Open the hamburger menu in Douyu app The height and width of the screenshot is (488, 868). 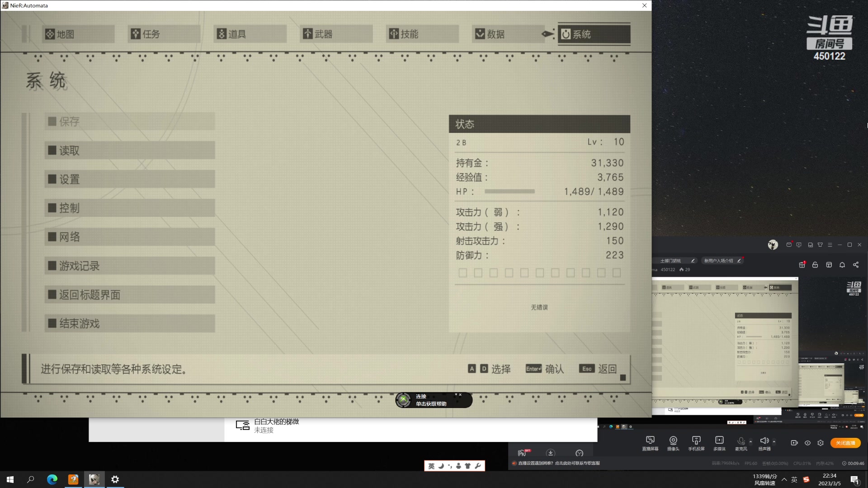click(x=830, y=245)
